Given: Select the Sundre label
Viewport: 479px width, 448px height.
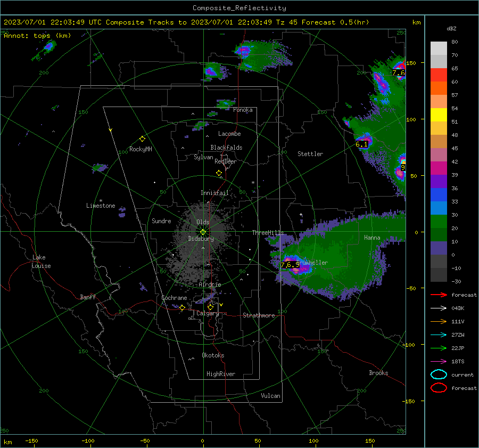Looking at the screenshot, I should (x=161, y=221).
